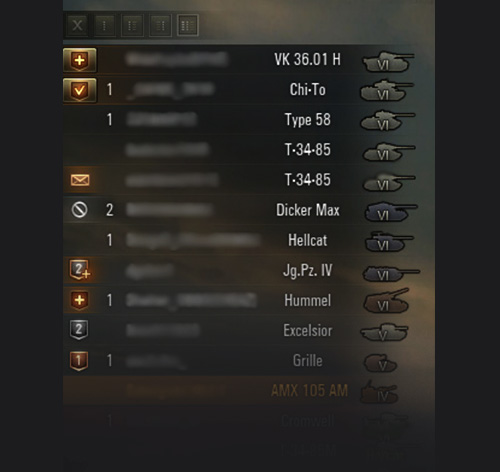Click the envelope message icon on T-34-85 row
500x472 pixels.
pos(80,180)
